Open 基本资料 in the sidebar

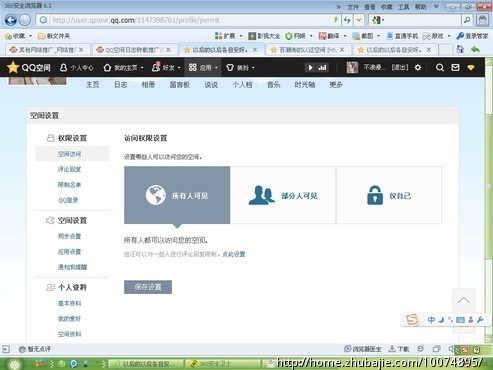coord(69,303)
